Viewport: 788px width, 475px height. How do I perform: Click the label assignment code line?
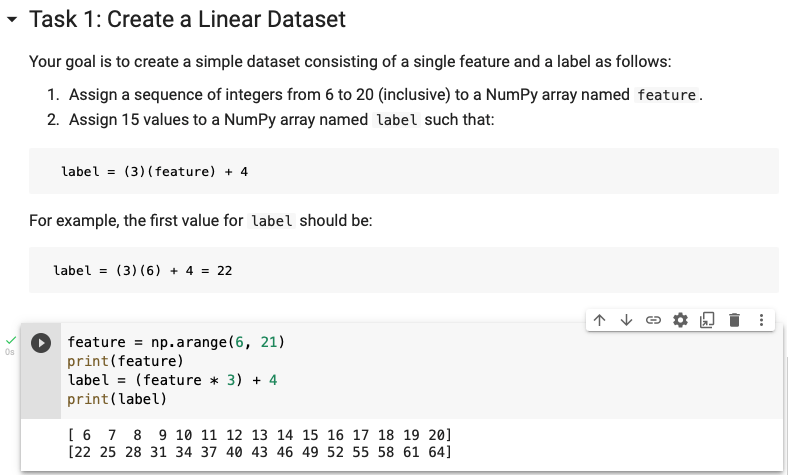(x=171, y=380)
